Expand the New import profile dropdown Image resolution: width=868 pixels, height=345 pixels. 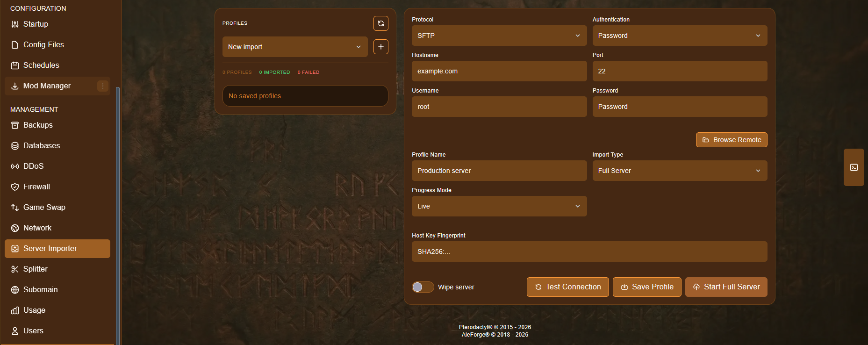coord(295,47)
